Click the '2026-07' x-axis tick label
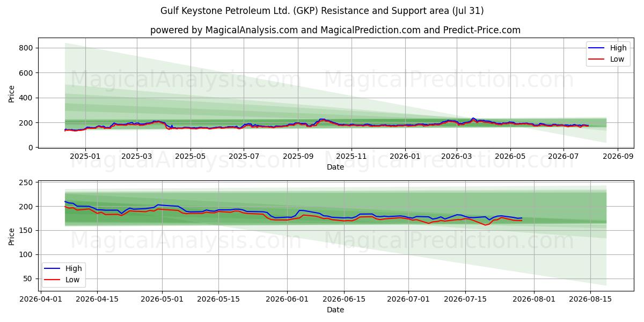This screenshot has height=322, width=644. point(563,157)
